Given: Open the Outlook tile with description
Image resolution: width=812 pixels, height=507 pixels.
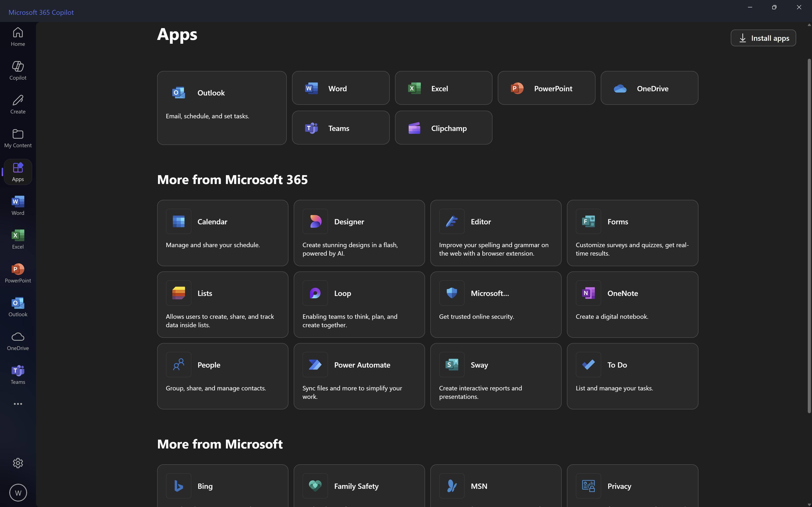Looking at the screenshot, I should pyautogui.click(x=221, y=108).
